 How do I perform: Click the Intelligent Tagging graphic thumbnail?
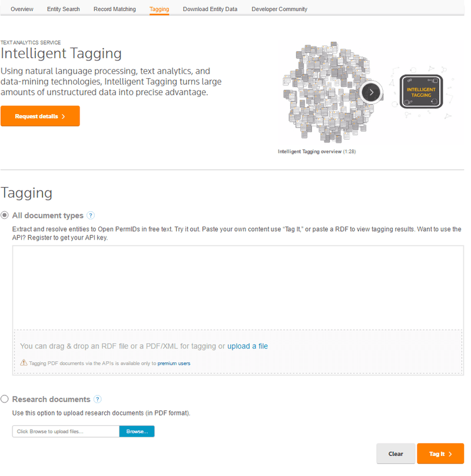(x=420, y=92)
